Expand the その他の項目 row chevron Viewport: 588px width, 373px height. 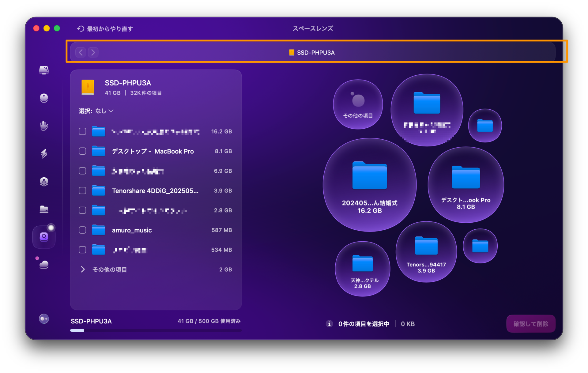83,269
